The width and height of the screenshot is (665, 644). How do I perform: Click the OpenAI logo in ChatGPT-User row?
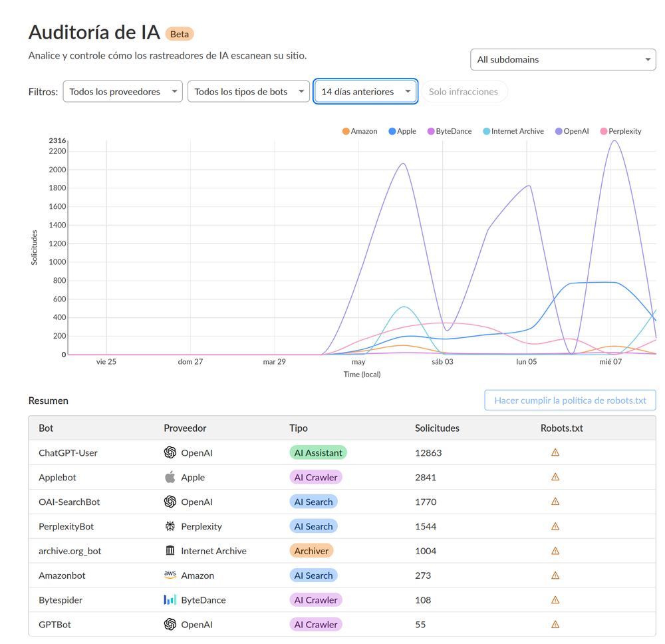pos(170,452)
